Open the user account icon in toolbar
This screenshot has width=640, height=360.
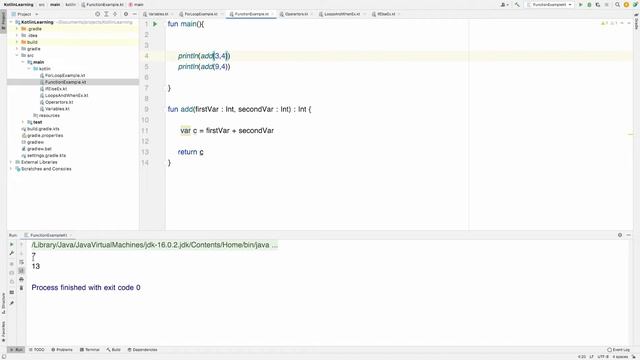point(504,4)
